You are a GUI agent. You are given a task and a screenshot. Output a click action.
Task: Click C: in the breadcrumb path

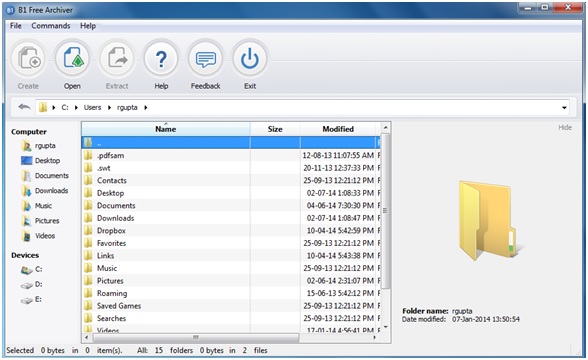click(65, 108)
